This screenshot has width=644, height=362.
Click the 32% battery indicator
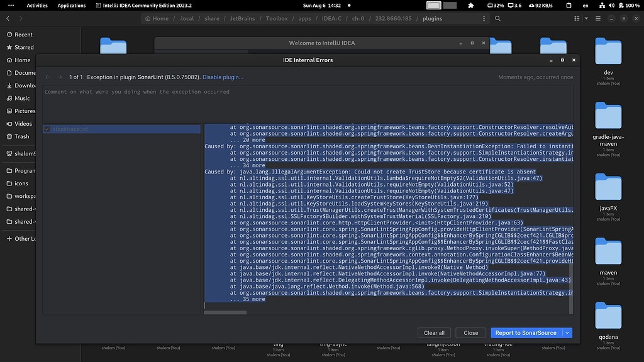496,6
